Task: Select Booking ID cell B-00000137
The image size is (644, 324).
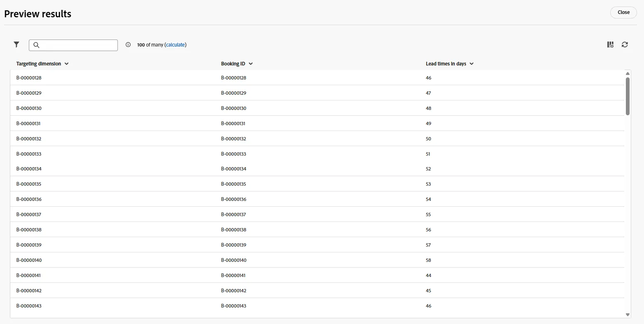Action: point(234,214)
